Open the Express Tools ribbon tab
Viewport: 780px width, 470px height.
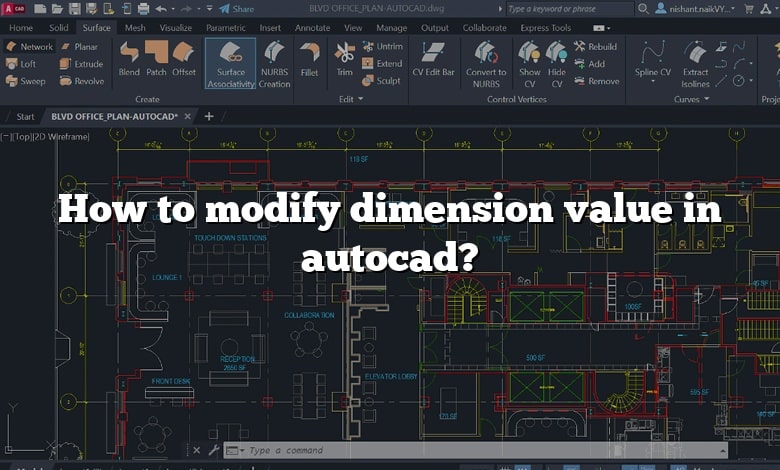pos(546,28)
